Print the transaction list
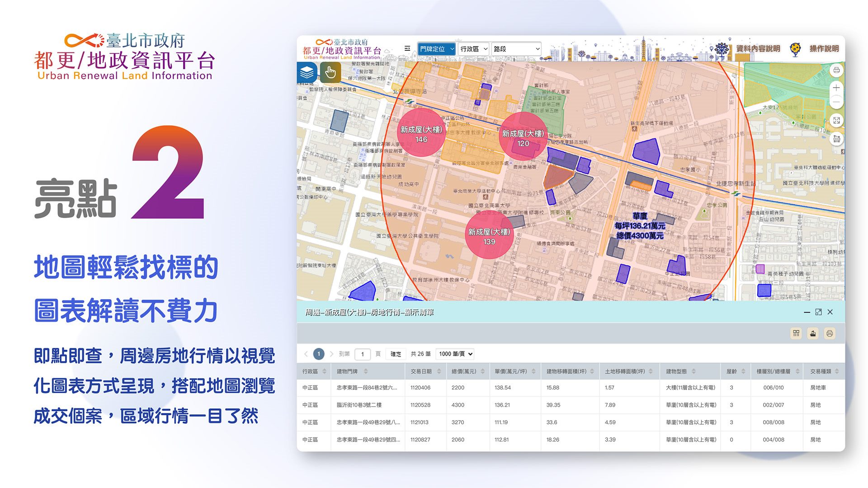Image resolution: width=868 pixels, height=488 pixels. pyautogui.click(x=830, y=333)
